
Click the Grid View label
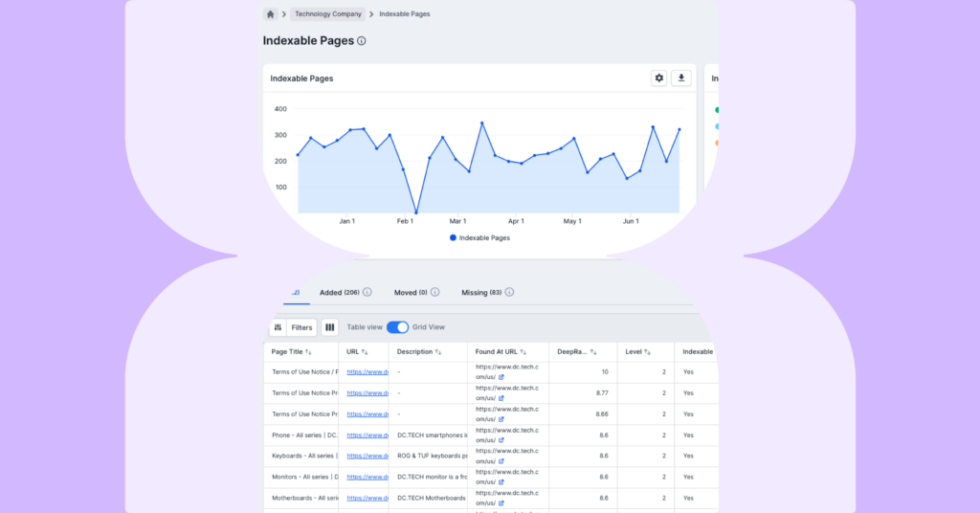pyautogui.click(x=429, y=326)
